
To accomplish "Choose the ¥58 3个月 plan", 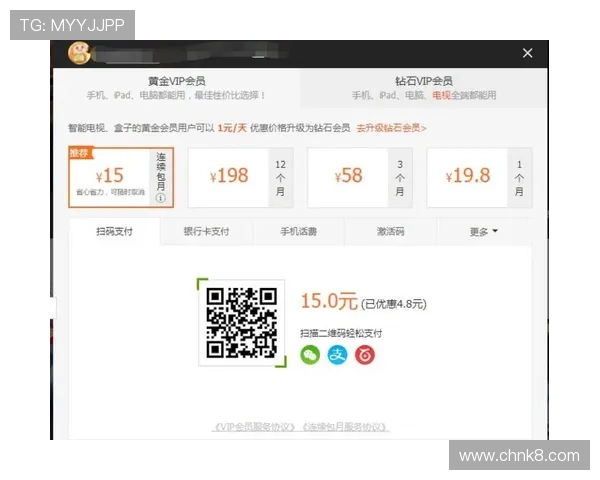I will coord(360,177).
